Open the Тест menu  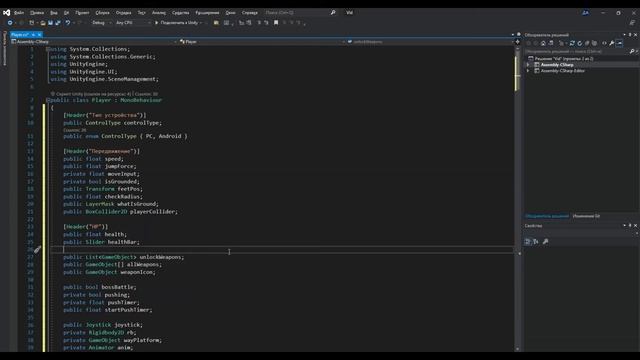pyautogui.click(x=141, y=13)
